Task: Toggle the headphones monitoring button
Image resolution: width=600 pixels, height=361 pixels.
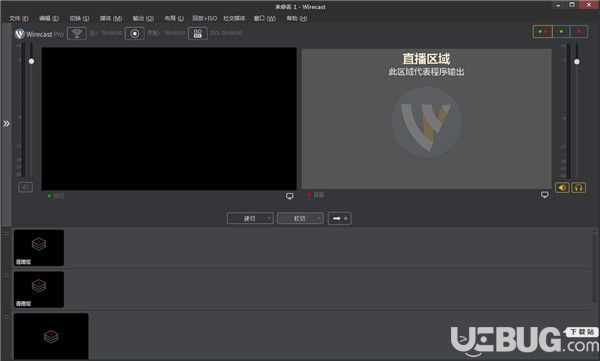Action: (579, 188)
